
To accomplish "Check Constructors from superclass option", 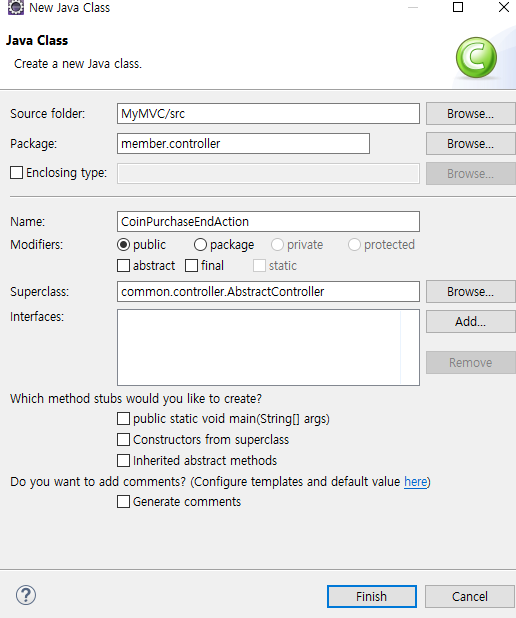I will coord(123,439).
